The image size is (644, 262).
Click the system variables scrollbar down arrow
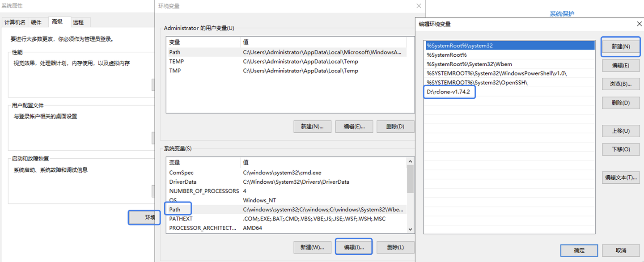tap(410, 228)
